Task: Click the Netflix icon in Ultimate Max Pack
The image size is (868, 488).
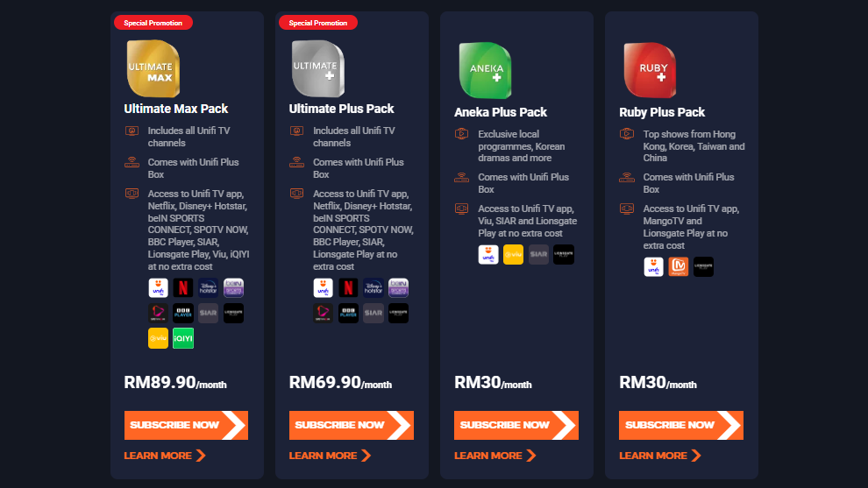Action: pyautogui.click(x=183, y=287)
